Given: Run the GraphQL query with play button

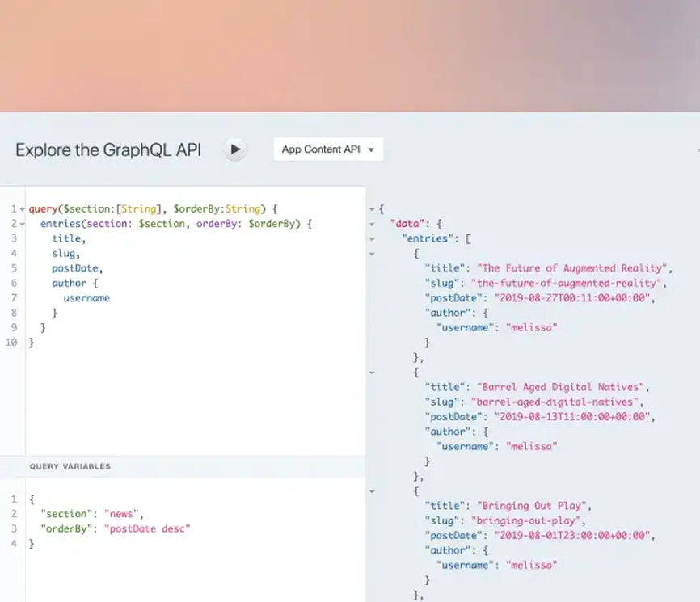Looking at the screenshot, I should [235, 149].
